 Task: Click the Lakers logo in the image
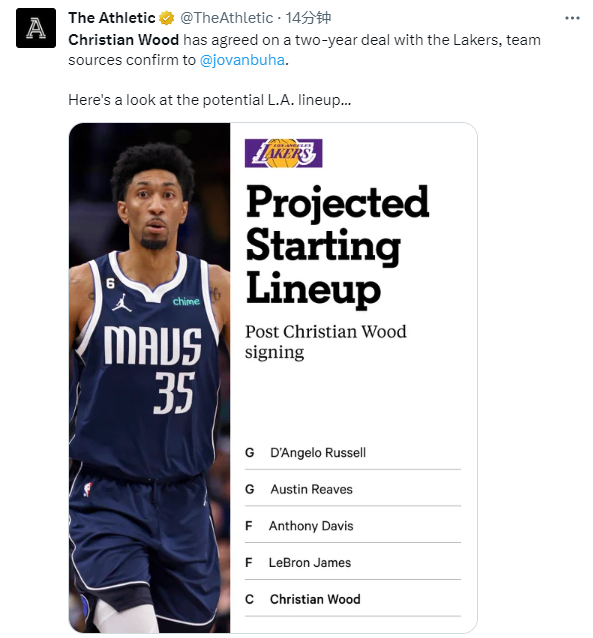coord(283,153)
